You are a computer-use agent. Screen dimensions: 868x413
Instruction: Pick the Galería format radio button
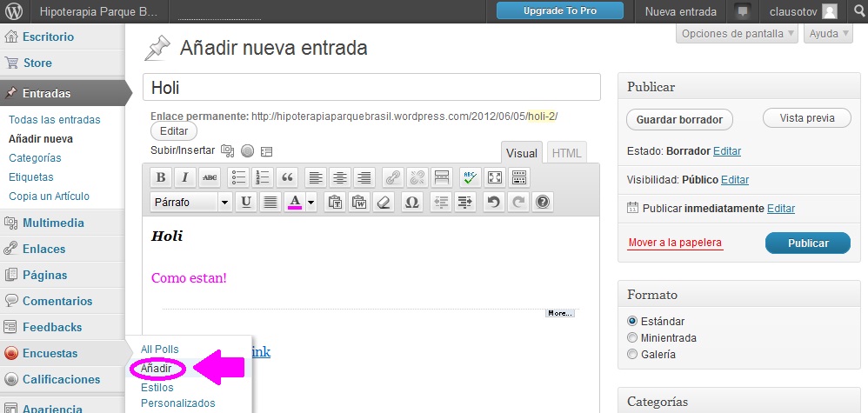point(632,355)
